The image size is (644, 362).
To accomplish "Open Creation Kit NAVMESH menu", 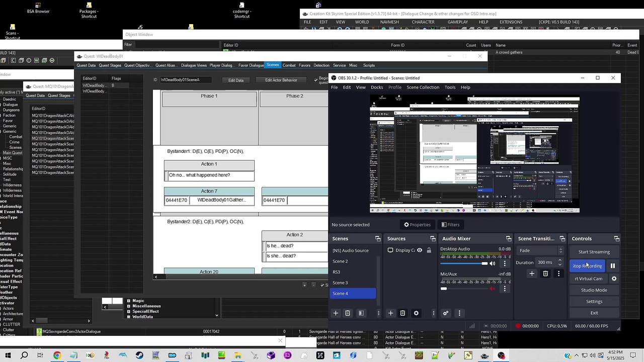I will pos(389,22).
